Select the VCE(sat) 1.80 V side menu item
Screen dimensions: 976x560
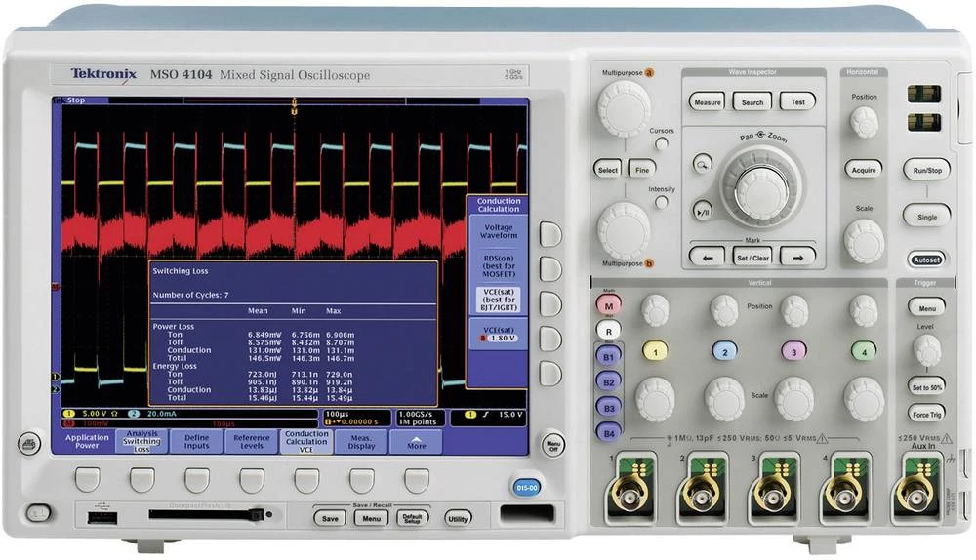coord(498,334)
